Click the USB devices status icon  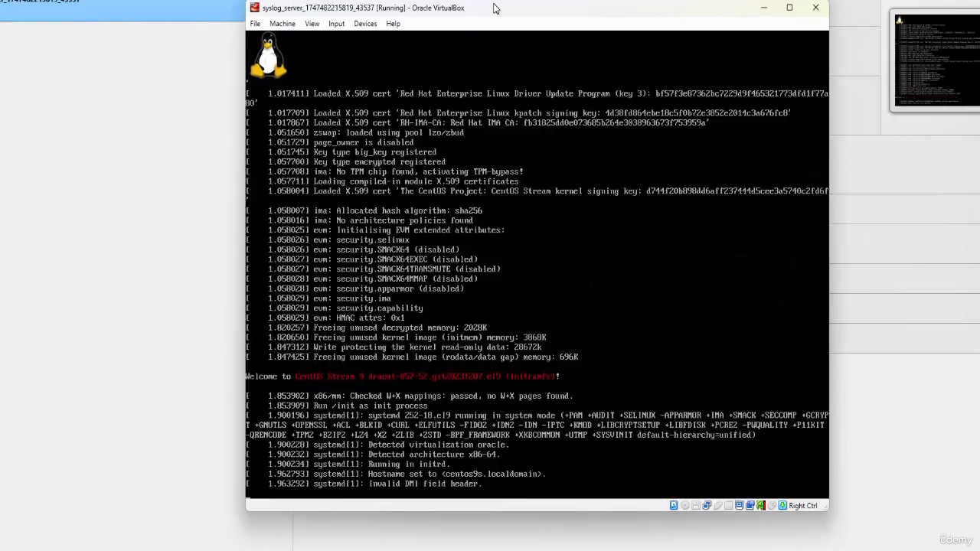[718, 505]
